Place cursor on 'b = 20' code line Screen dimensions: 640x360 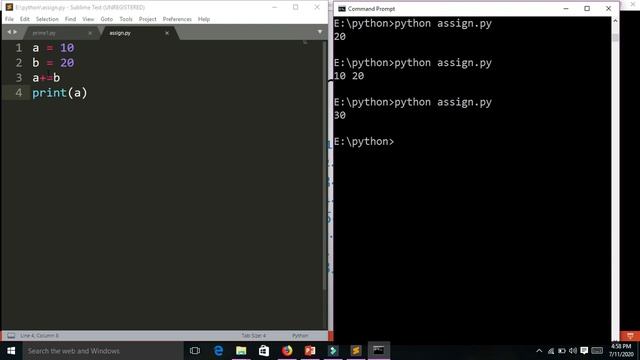pos(53,63)
